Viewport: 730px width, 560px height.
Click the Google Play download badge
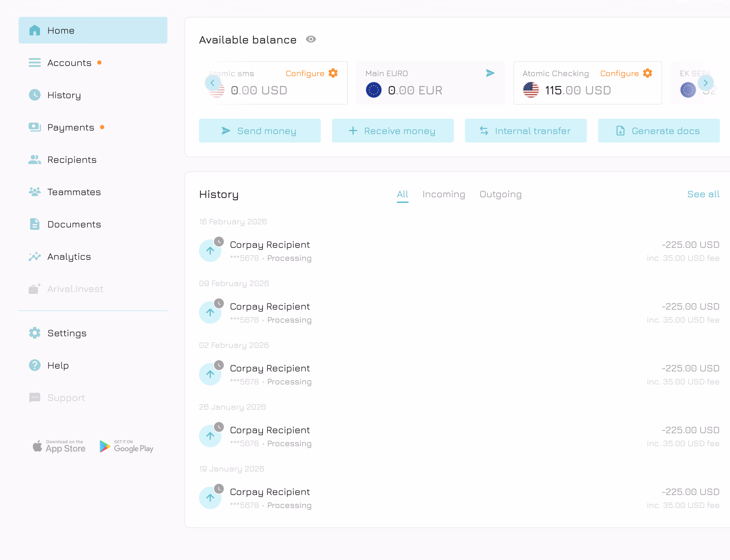point(127,446)
